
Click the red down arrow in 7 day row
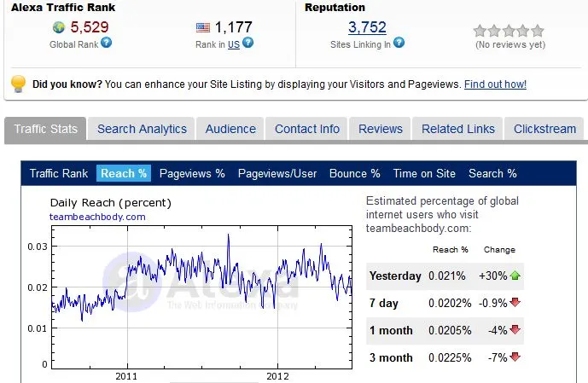coord(515,302)
